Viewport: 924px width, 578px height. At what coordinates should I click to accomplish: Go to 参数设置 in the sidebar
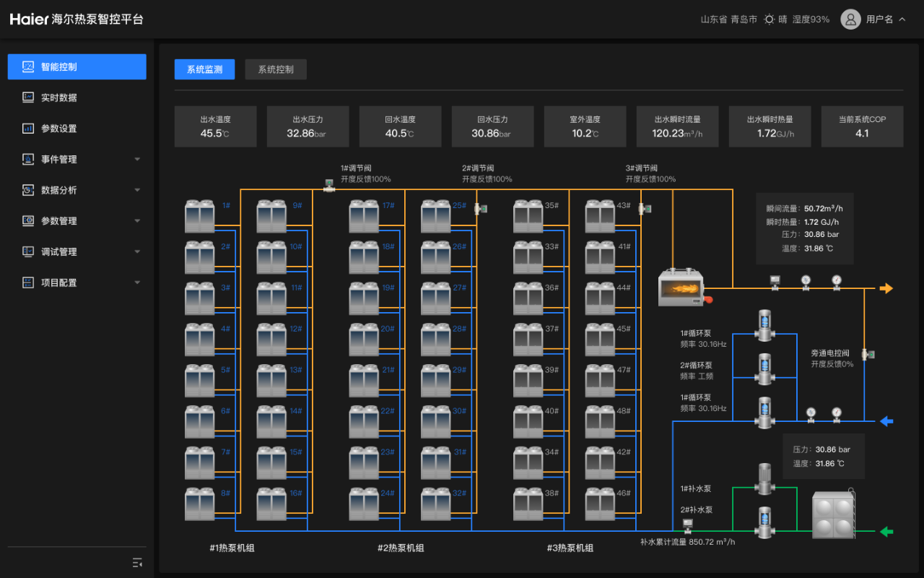click(x=59, y=129)
